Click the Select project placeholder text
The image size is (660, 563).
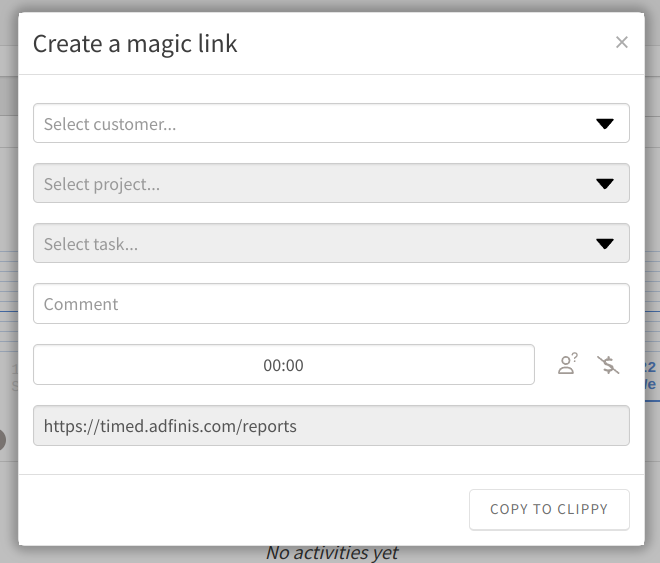tap(102, 184)
